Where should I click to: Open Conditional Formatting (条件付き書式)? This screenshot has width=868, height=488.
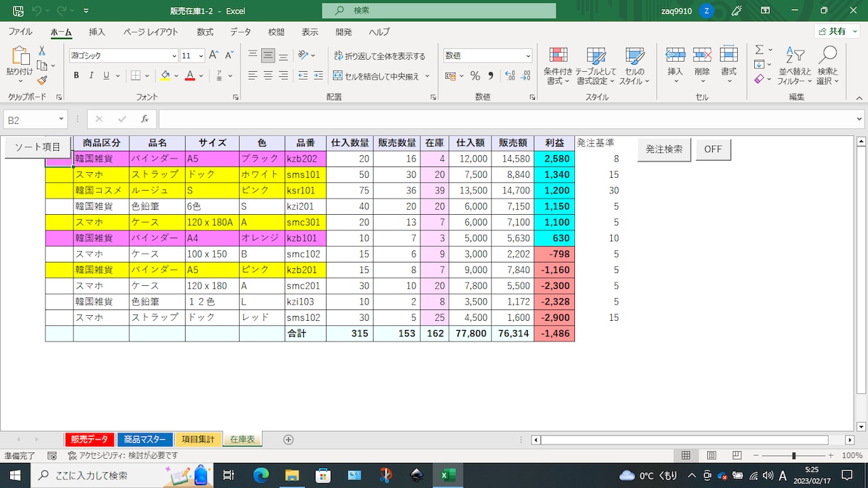[559, 66]
